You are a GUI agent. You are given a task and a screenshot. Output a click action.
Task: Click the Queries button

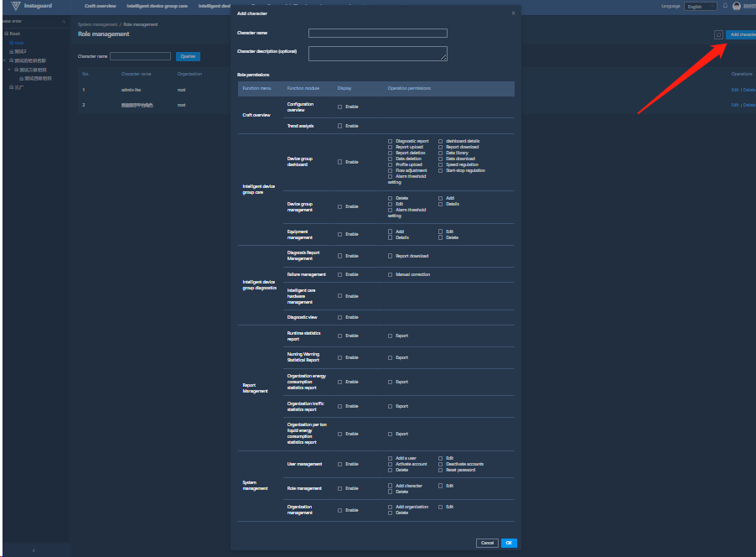click(x=188, y=56)
